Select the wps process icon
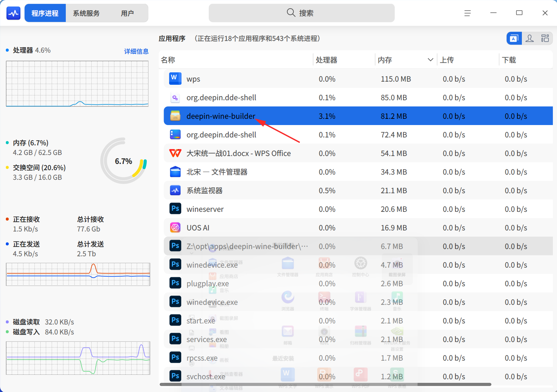This screenshot has width=557, height=392. pos(175,79)
